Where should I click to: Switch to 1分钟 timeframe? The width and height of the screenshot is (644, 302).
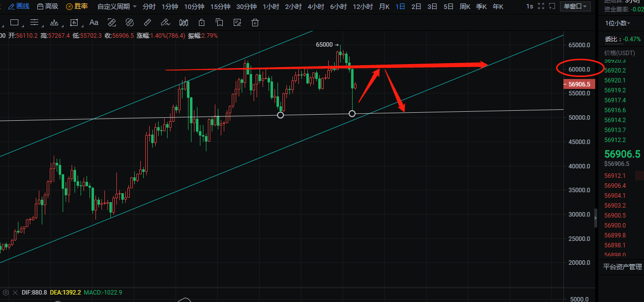tap(170, 6)
